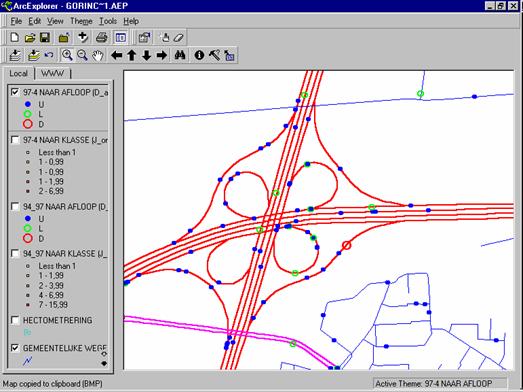This screenshot has height=392, width=523.
Task: Uncheck the 97-4 NAAR AFLOOP theme
Action: [x=15, y=92]
